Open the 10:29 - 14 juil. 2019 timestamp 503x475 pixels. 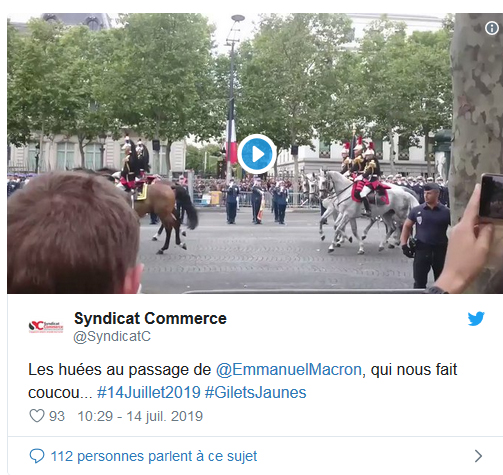pyautogui.click(x=140, y=416)
